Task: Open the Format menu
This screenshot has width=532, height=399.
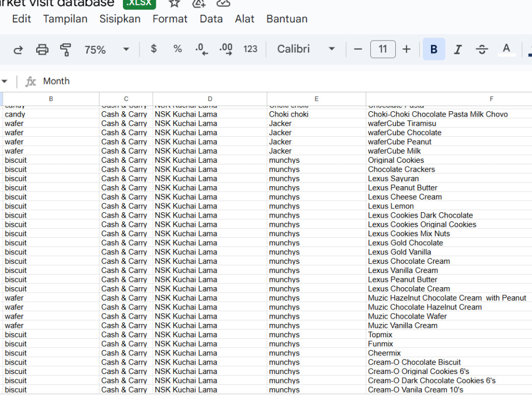Action: point(170,19)
